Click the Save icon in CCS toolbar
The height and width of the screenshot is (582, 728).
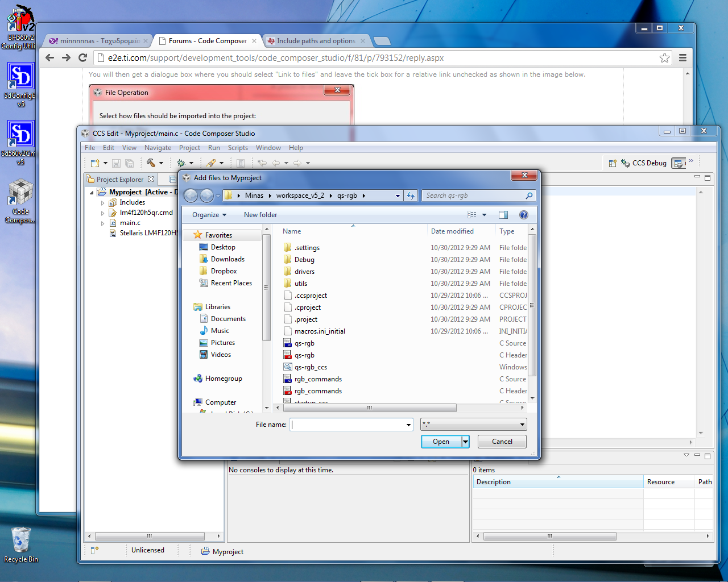click(x=116, y=163)
